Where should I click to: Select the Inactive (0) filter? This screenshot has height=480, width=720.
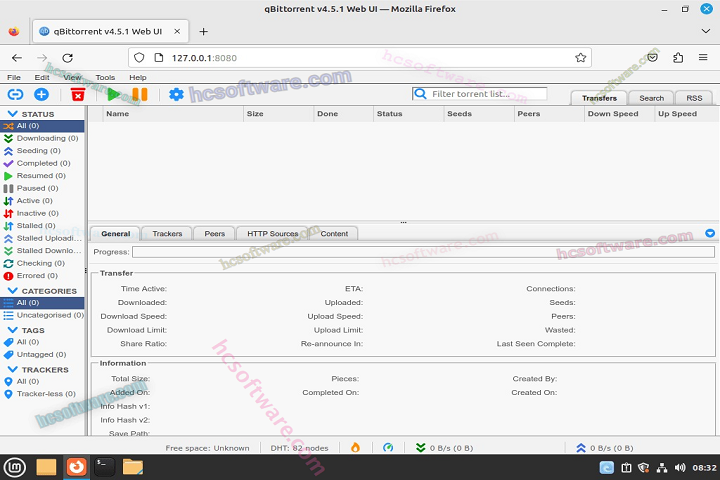coord(42,213)
